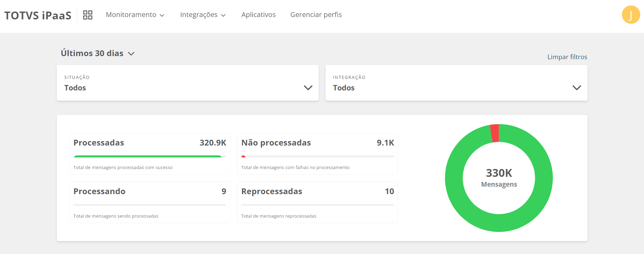Select the Processando card
Viewport: 644px width, 254px height.
pyautogui.click(x=150, y=202)
